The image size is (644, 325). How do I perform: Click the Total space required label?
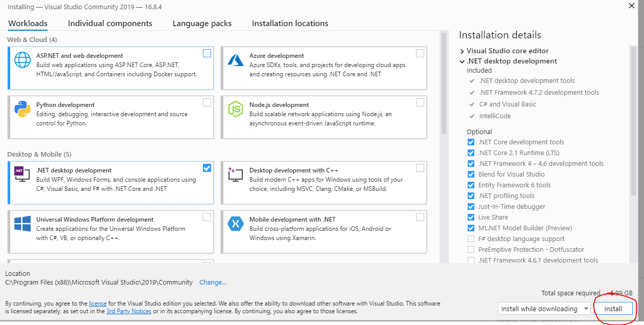(571, 293)
